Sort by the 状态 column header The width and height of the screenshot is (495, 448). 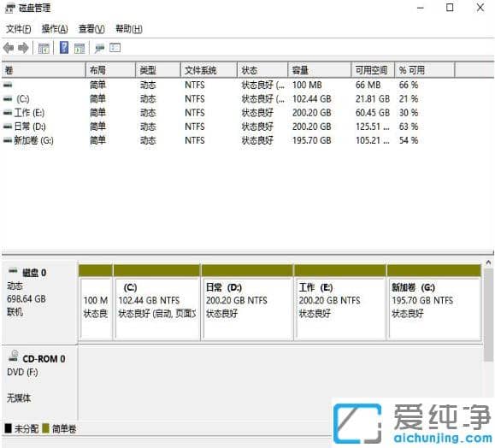point(262,70)
